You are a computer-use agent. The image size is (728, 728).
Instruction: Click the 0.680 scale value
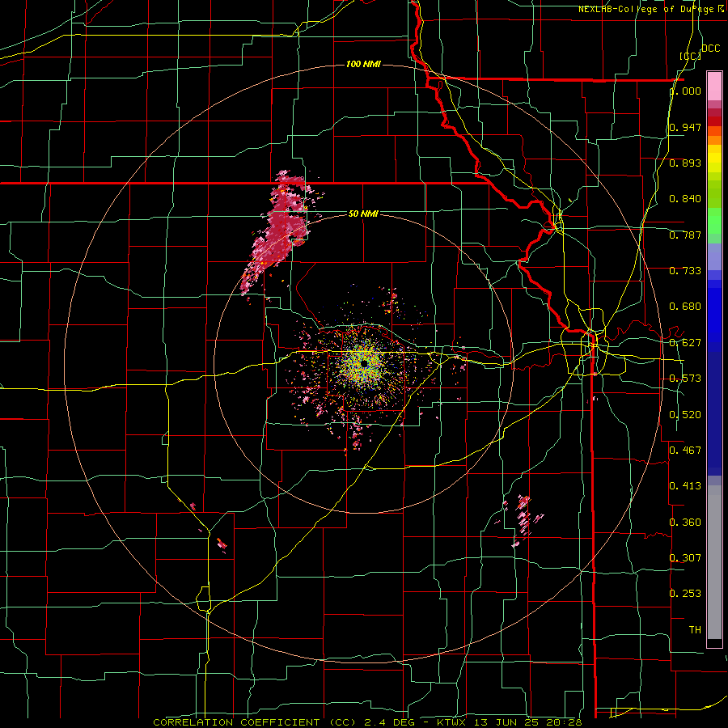(x=685, y=307)
